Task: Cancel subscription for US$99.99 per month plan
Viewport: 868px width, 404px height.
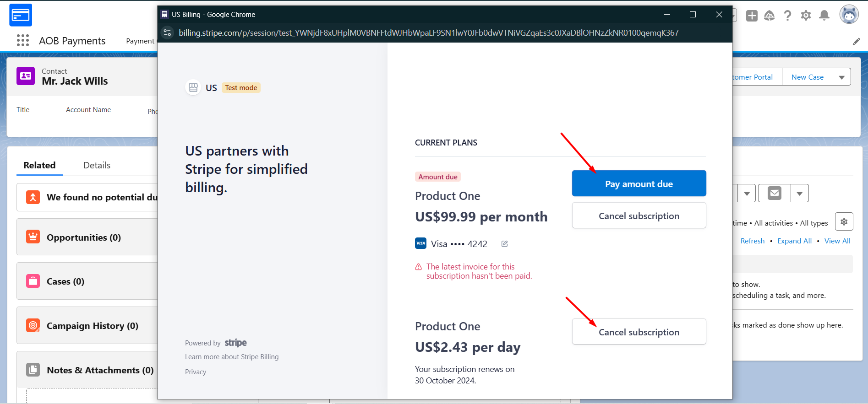Action: click(639, 215)
